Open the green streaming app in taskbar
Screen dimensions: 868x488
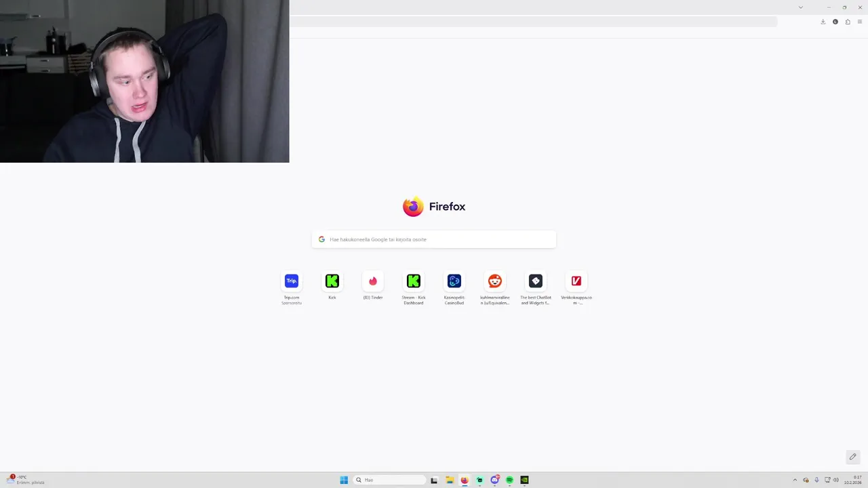(479, 480)
